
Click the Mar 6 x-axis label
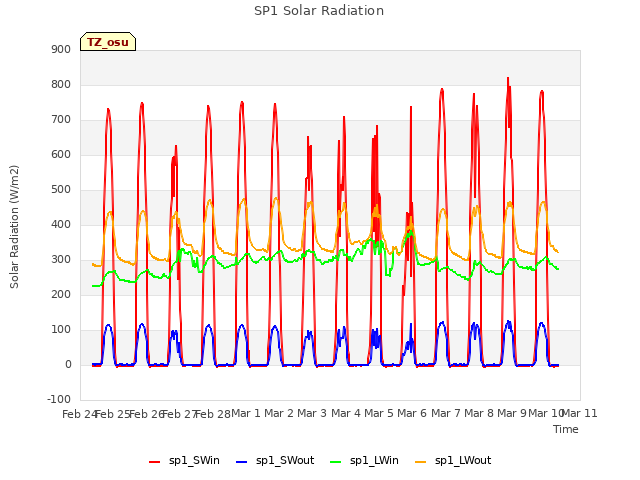tap(412, 413)
